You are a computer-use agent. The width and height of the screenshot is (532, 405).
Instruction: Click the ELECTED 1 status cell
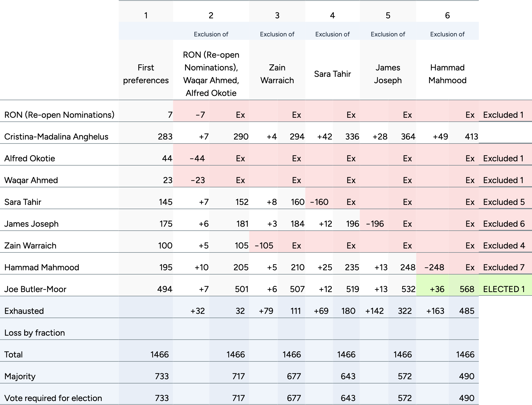(504, 289)
